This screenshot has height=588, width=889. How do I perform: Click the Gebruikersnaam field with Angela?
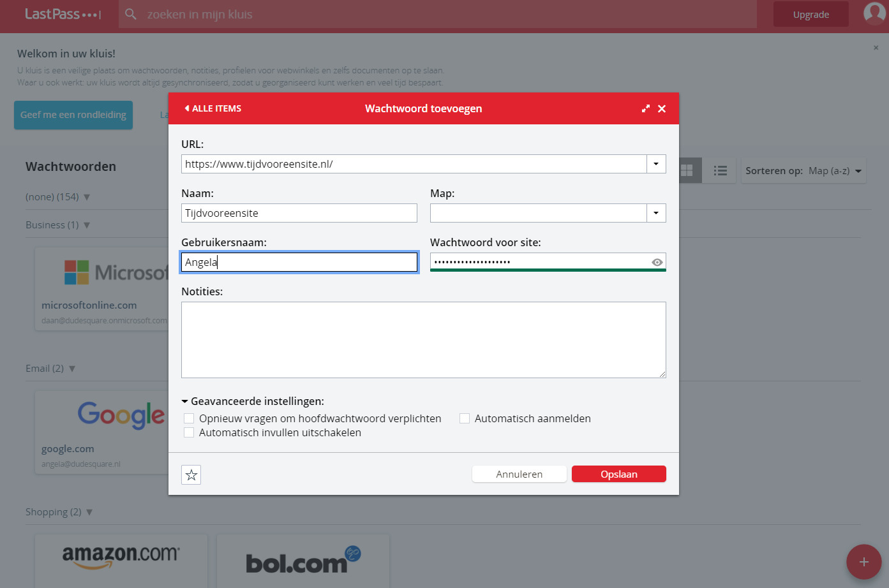click(299, 262)
